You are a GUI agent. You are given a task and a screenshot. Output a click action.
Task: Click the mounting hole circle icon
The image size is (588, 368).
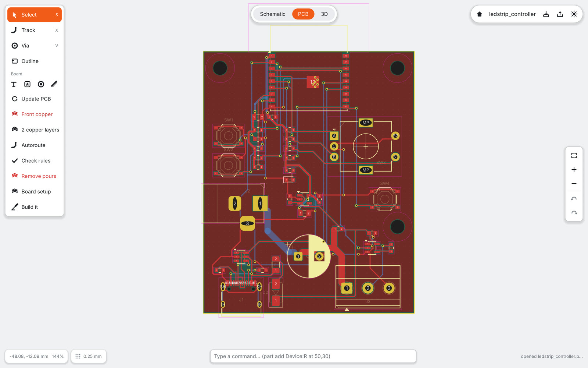[41, 84]
